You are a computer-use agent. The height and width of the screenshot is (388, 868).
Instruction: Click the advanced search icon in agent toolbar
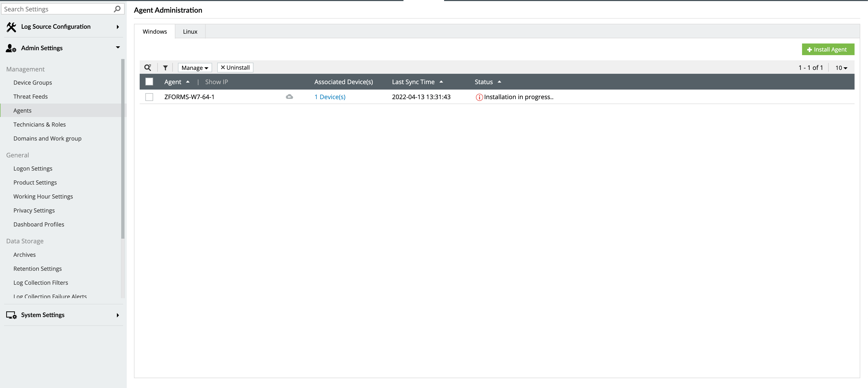click(148, 67)
